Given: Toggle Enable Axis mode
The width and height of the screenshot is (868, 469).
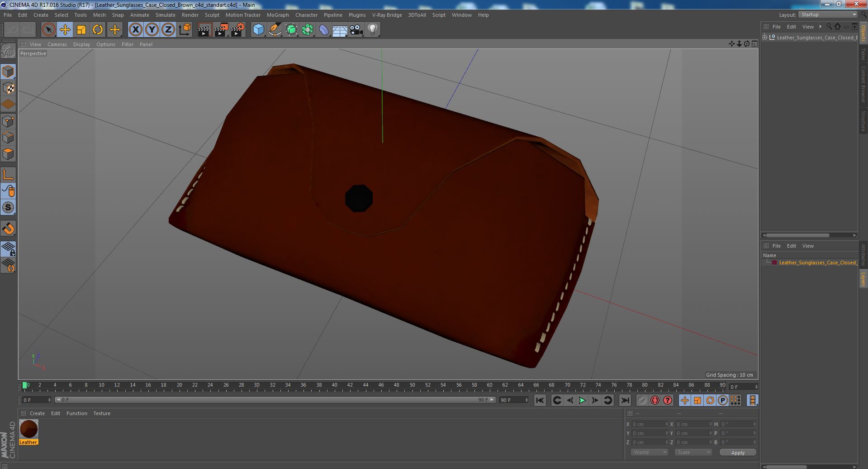Looking at the screenshot, I should click(8, 175).
